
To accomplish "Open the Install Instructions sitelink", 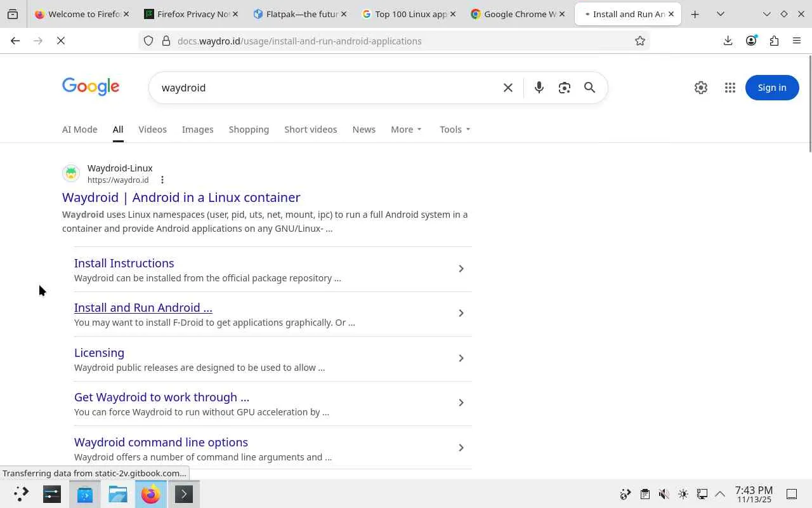I will click(x=124, y=263).
